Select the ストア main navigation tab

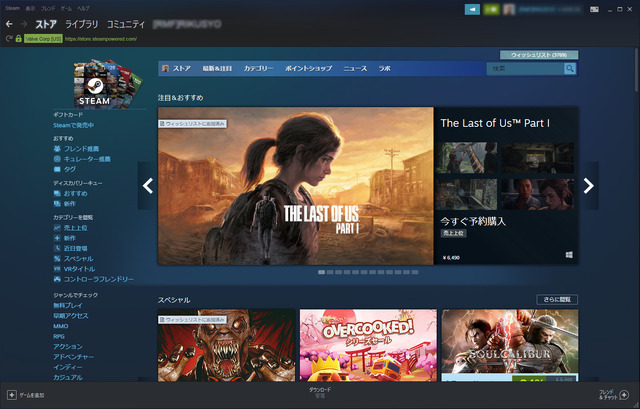click(46, 24)
